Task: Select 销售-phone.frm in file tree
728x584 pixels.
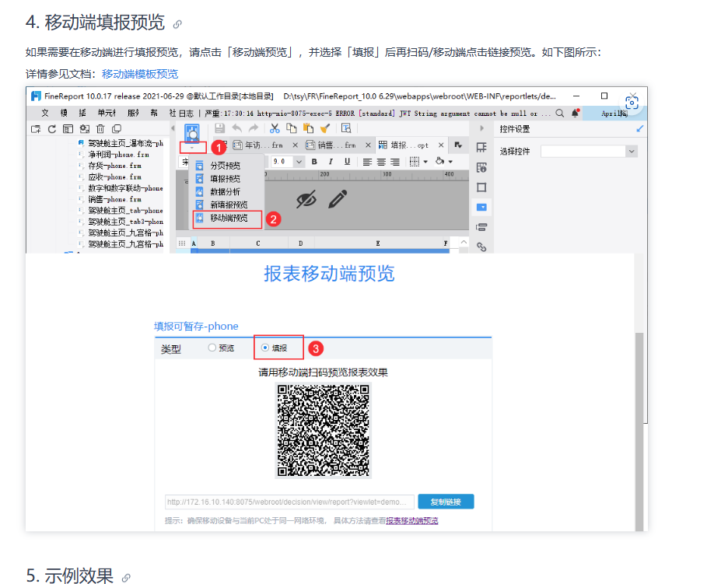Action: click(114, 199)
